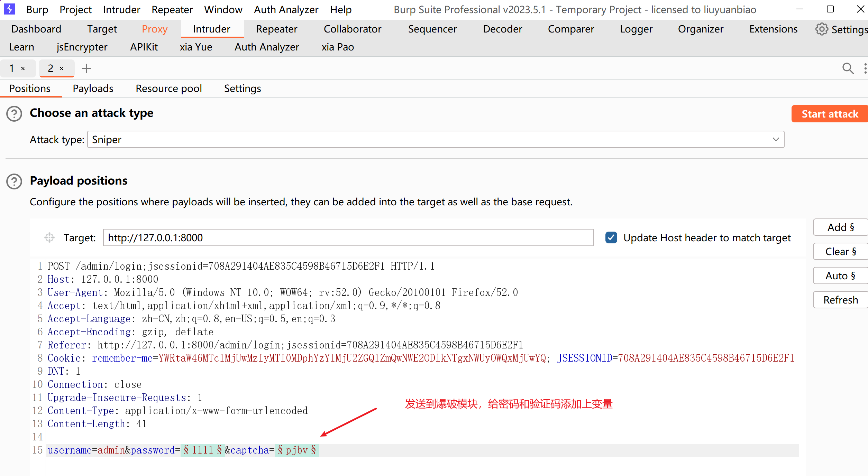Open the Resource pool tab
Image resolution: width=868 pixels, height=476 pixels.
click(168, 88)
